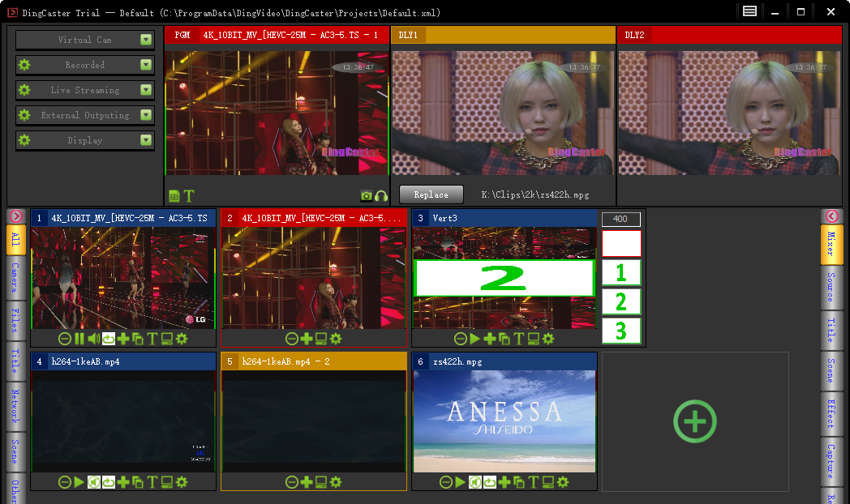
Task: Pause playback of source 1
Action: point(79,339)
